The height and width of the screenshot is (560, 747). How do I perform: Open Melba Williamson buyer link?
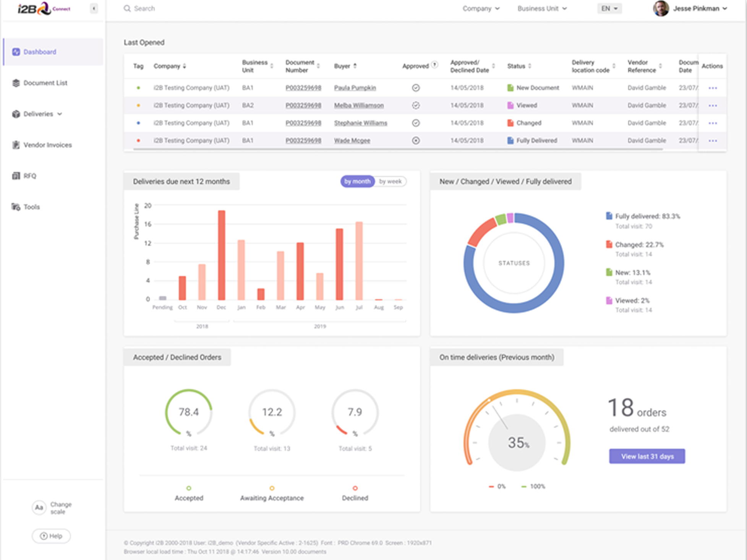pos(358,106)
